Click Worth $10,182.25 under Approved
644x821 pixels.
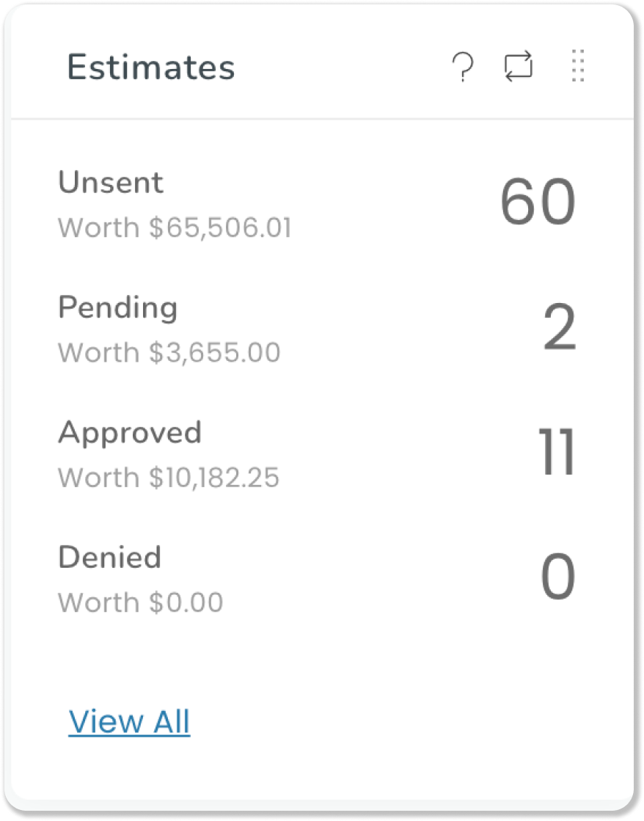point(169,478)
